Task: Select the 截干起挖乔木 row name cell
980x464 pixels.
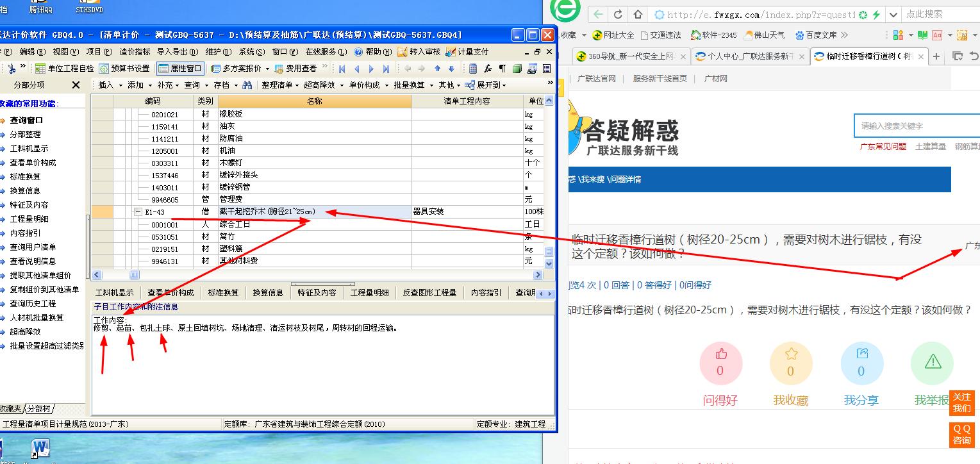Action: 315,212
